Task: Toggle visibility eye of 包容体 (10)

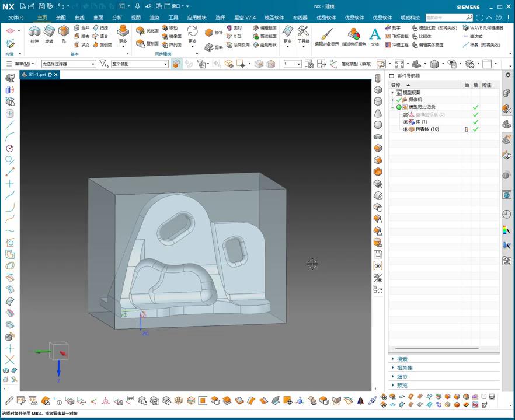Action: (406, 129)
